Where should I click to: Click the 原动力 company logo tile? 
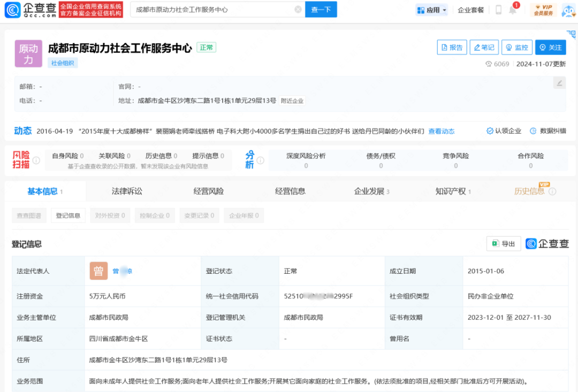coord(28,54)
